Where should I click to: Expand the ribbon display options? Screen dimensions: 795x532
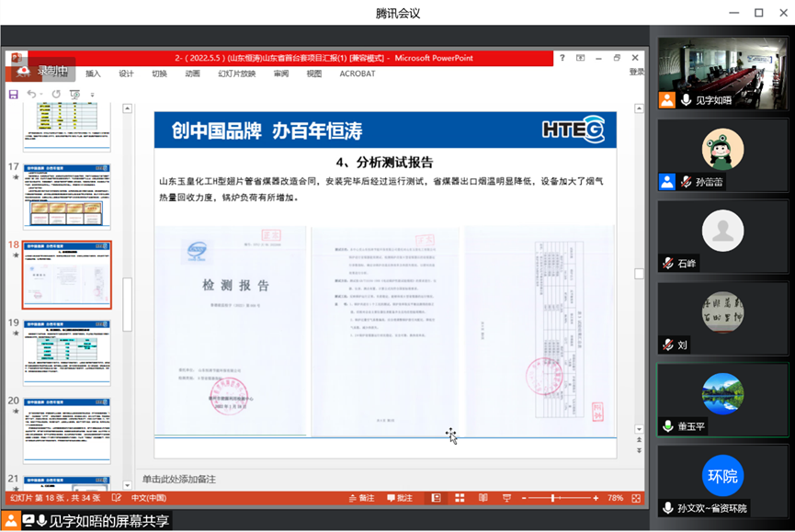(x=581, y=58)
